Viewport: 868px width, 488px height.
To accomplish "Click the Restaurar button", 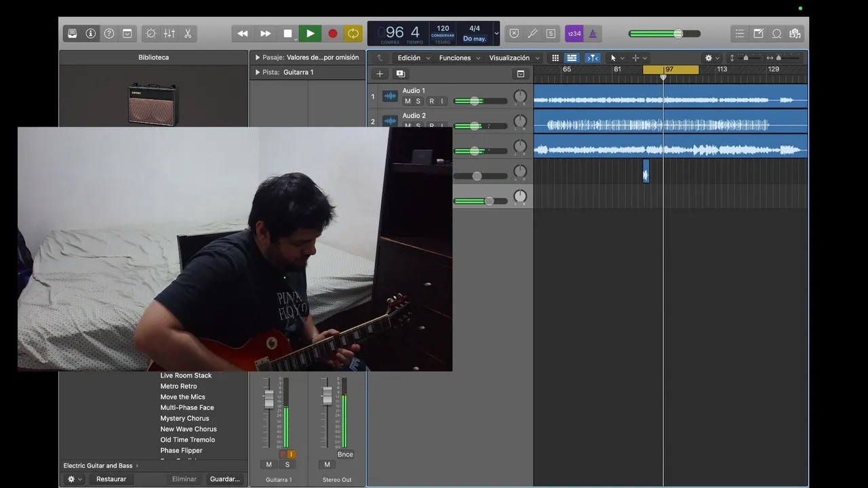I will [x=111, y=479].
